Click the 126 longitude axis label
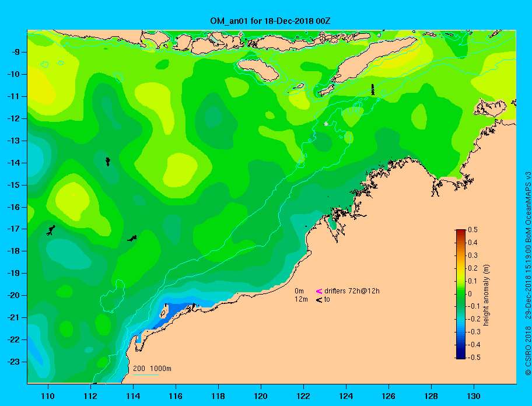The image size is (532, 406). pyautogui.click(x=388, y=396)
